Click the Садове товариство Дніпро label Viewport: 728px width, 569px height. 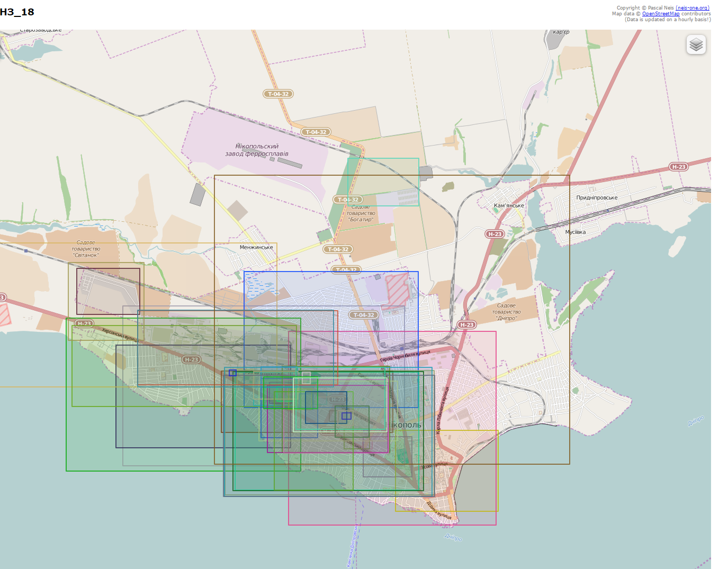tap(507, 312)
